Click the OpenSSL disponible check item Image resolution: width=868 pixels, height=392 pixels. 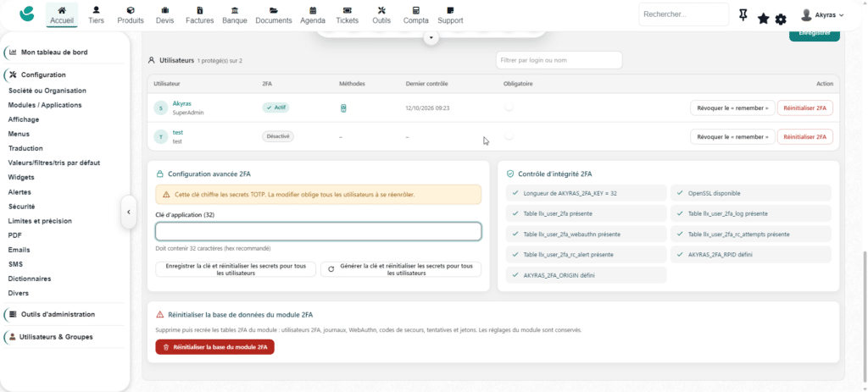(x=751, y=193)
